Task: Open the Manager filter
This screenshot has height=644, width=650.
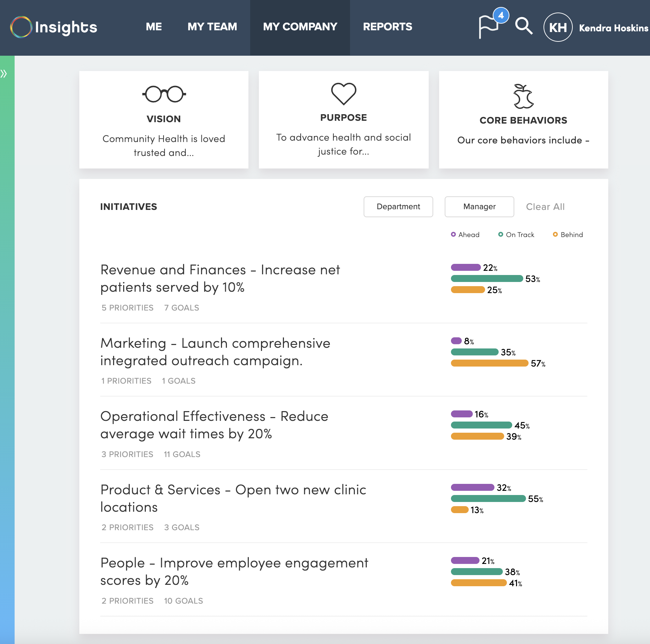Action: [x=479, y=206]
